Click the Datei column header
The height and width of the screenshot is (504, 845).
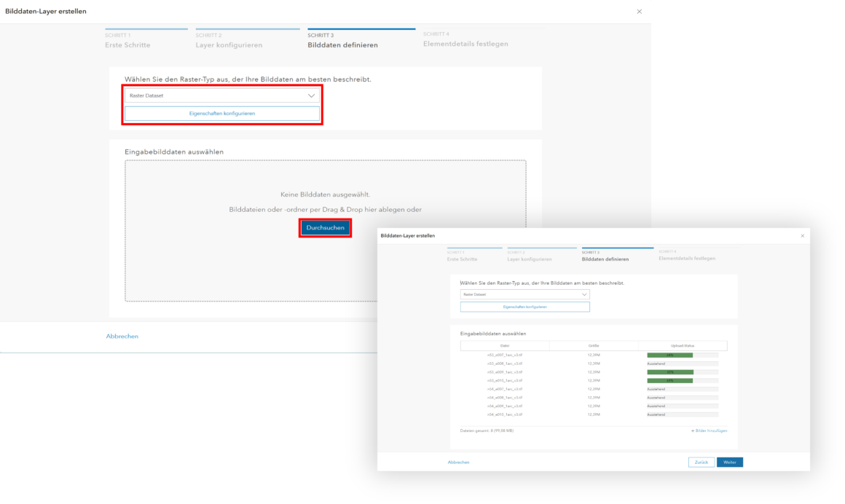pyautogui.click(x=505, y=345)
